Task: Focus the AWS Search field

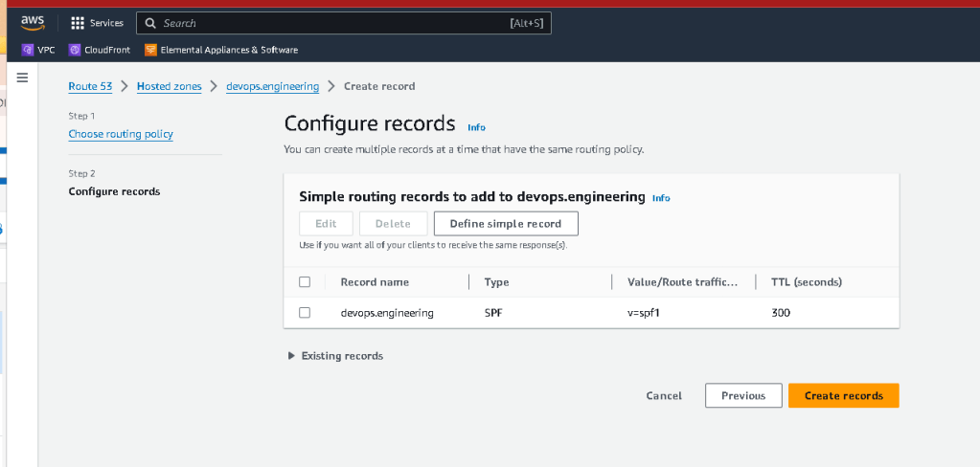Action: [x=344, y=23]
